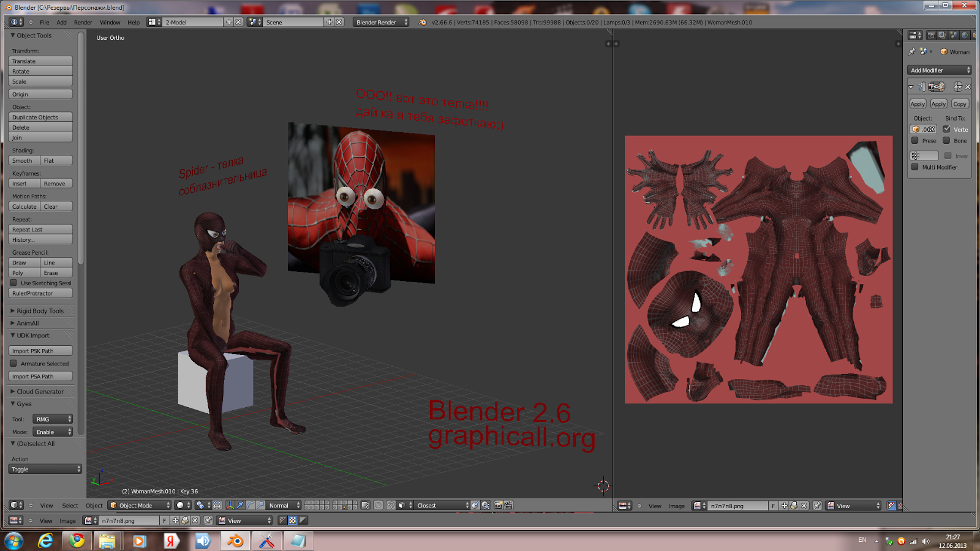Open the Render menu
The image size is (980, 551).
[x=83, y=23]
